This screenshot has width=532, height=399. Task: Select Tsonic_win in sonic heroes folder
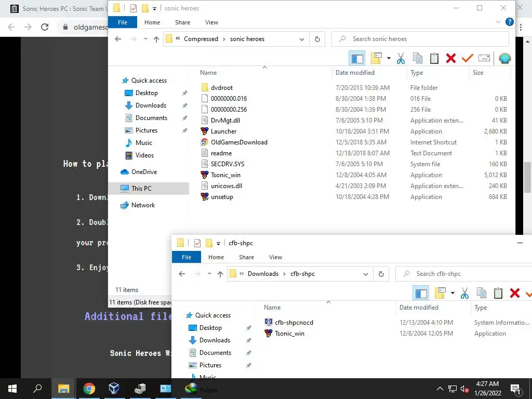225,175
